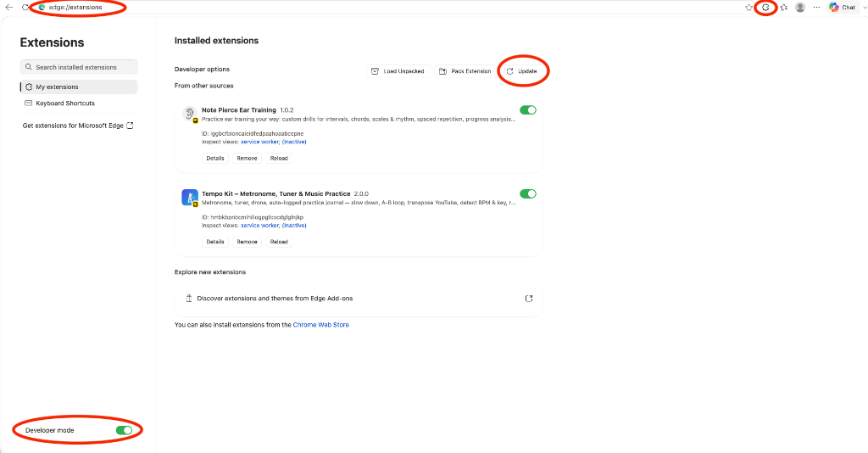Click the Note Pierce Ear Training title text

pos(238,110)
